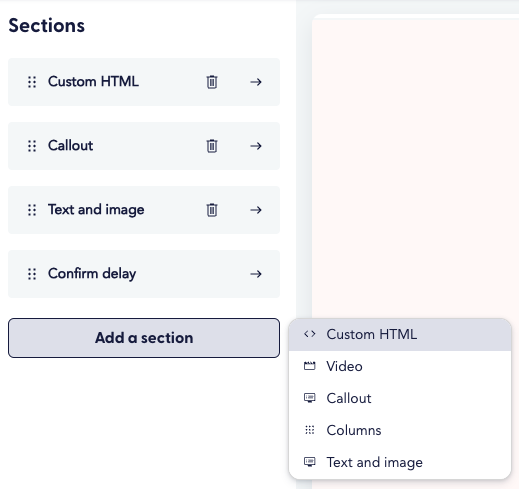Viewport: 519px width, 489px height.
Task: Delete the Callout section
Action: click(212, 146)
